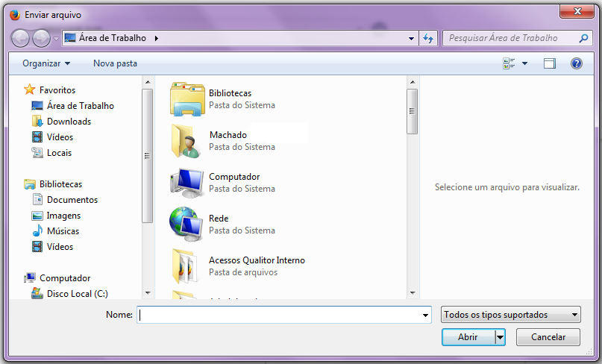Toggle the preview pane icon
The image size is (602, 364).
click(550, 63)
